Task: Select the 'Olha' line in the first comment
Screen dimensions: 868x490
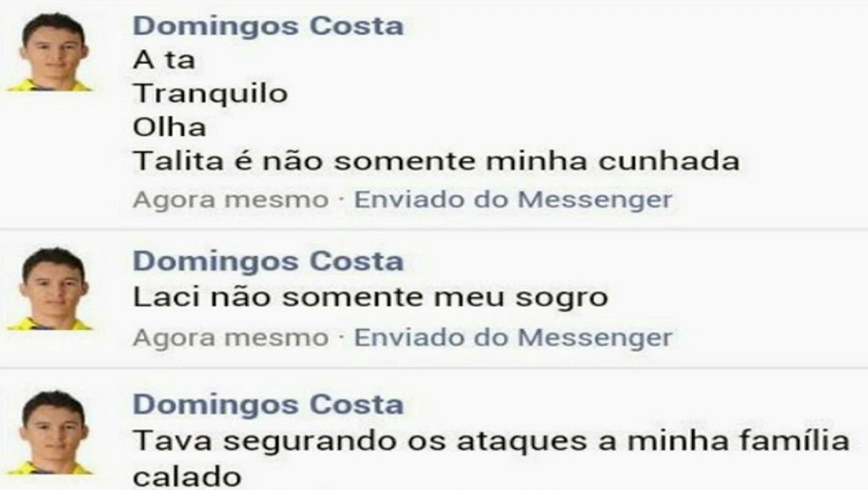Action: [x=170, y=128]
